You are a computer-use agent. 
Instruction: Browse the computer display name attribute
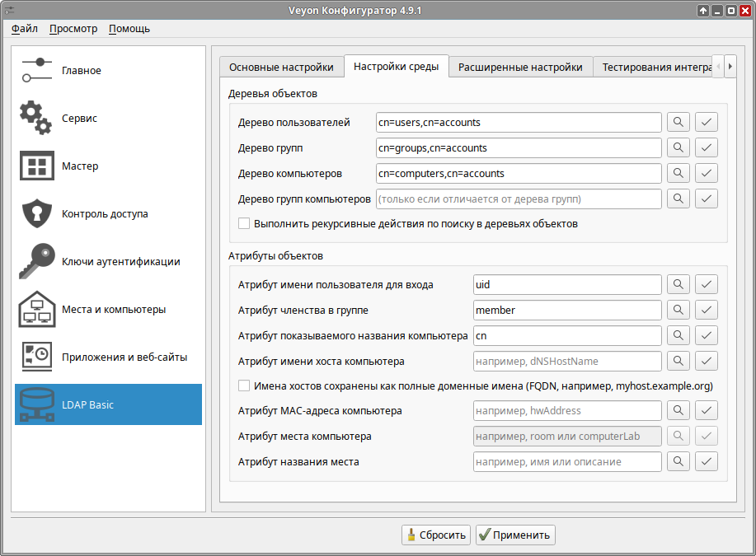point(678,336)
